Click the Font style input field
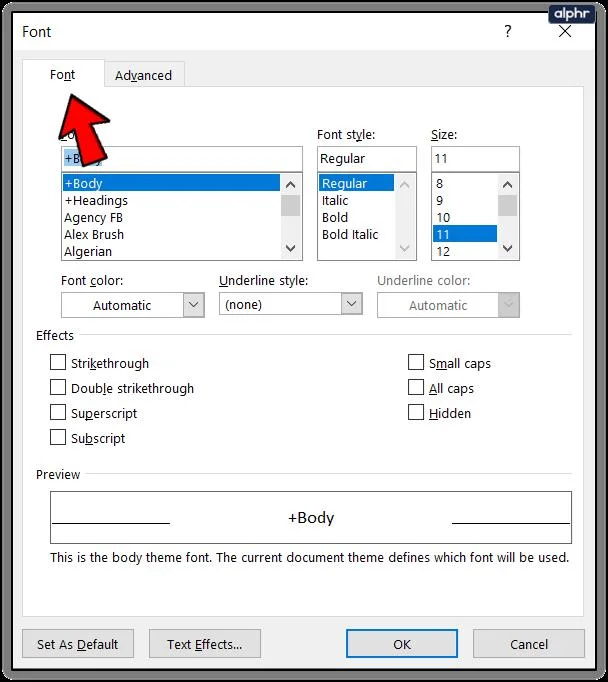The height and width of the screenshot is (682, 608). click(x=367, y=159)
